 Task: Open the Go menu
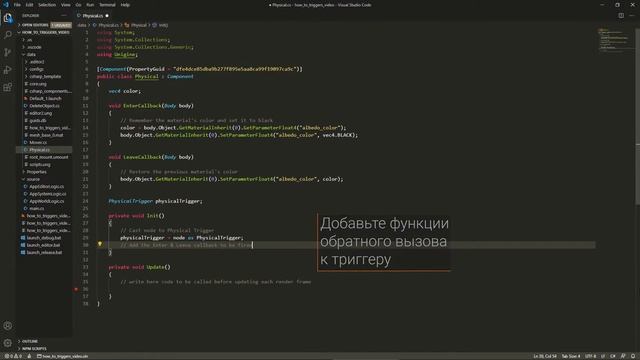pos(78,5)
